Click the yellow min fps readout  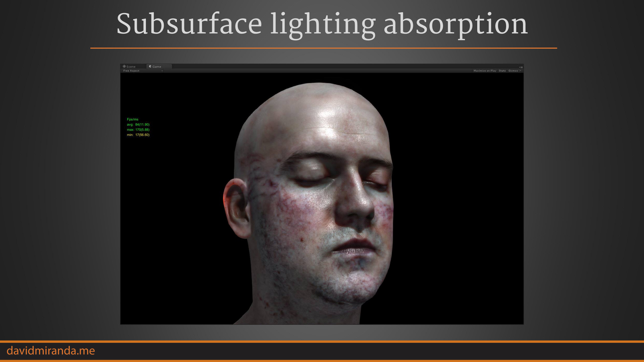click(x=138, y=135)
